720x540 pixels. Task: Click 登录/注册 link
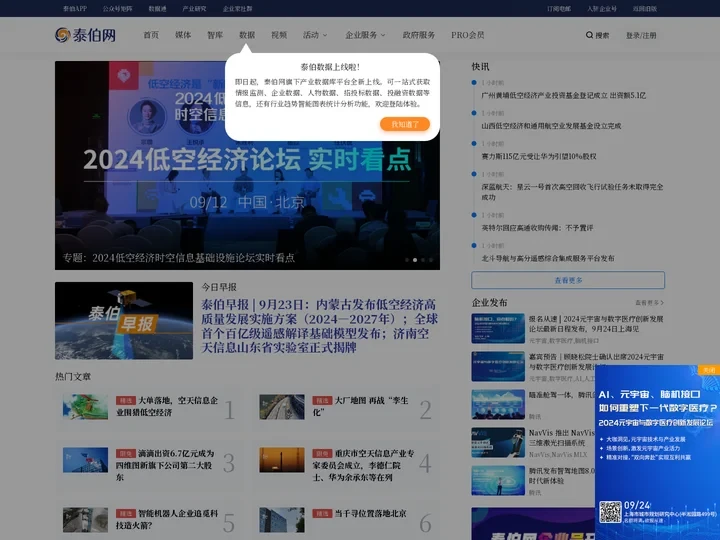coord(641,35)
